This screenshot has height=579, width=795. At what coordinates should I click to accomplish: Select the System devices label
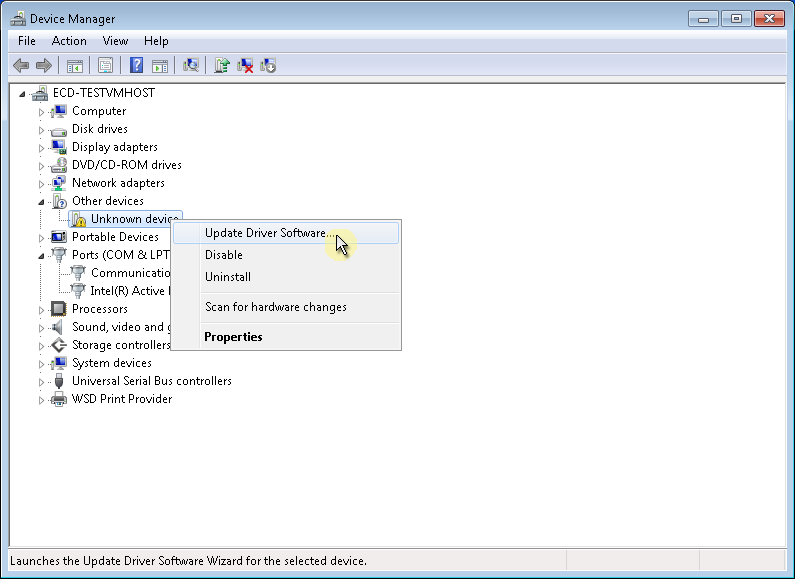(x=112, y=363)
